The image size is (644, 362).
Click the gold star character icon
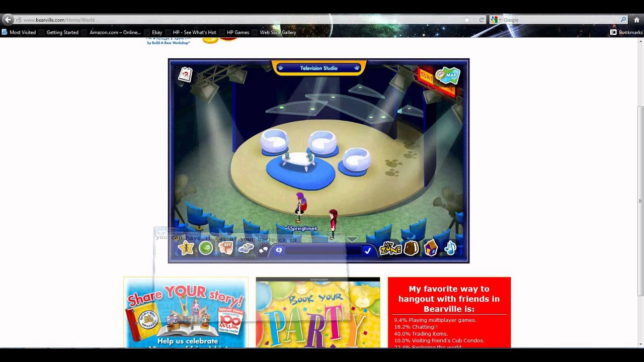186,248
